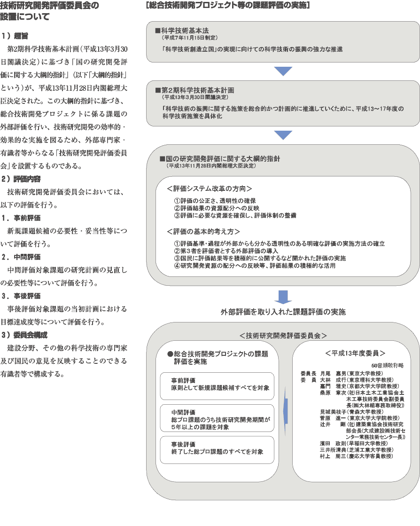This screenshot has height=526, width=420.
Task: Click member "三井所清典(芝浦工業大学教授)"
Action: [x=357, y=450]
